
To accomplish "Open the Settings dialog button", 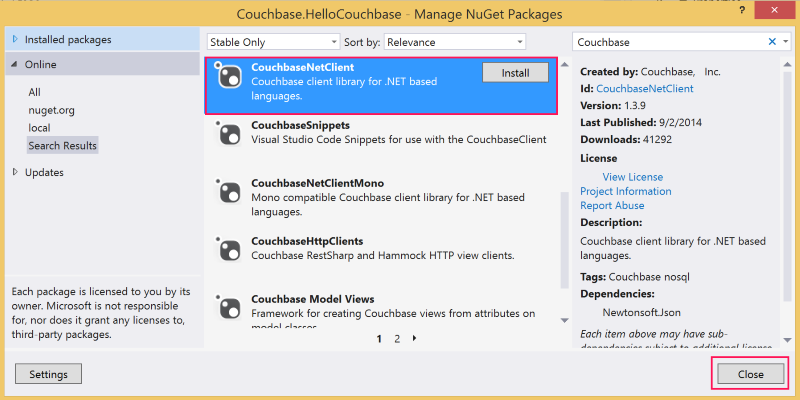I will [48, 374].
